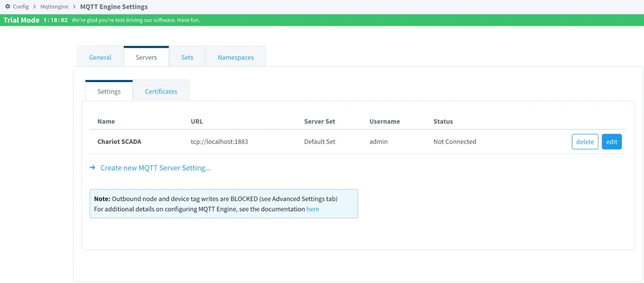Click the Default Set cell
The width and height of the screenshot is (644, 283).
pos(320,142)
